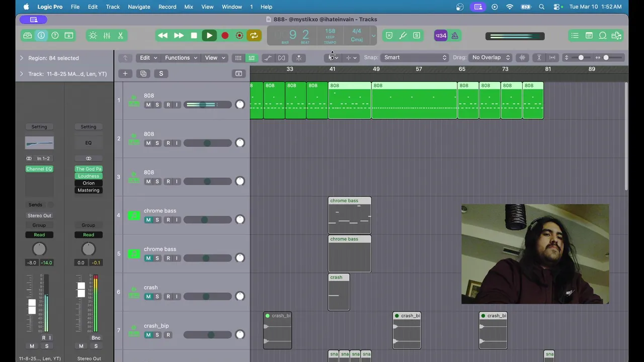Open the Editors scissors icon

coord(120,36)
